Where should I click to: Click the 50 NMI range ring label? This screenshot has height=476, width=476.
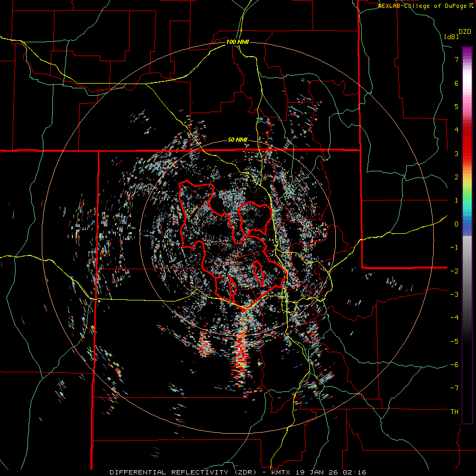click(237, 140)
